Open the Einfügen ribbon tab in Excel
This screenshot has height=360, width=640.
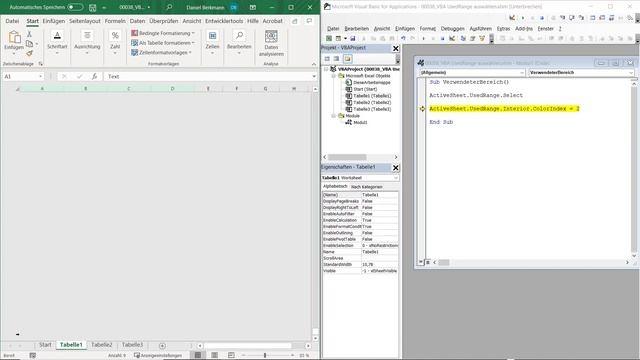pyautogui.click(x=53, y=21)
